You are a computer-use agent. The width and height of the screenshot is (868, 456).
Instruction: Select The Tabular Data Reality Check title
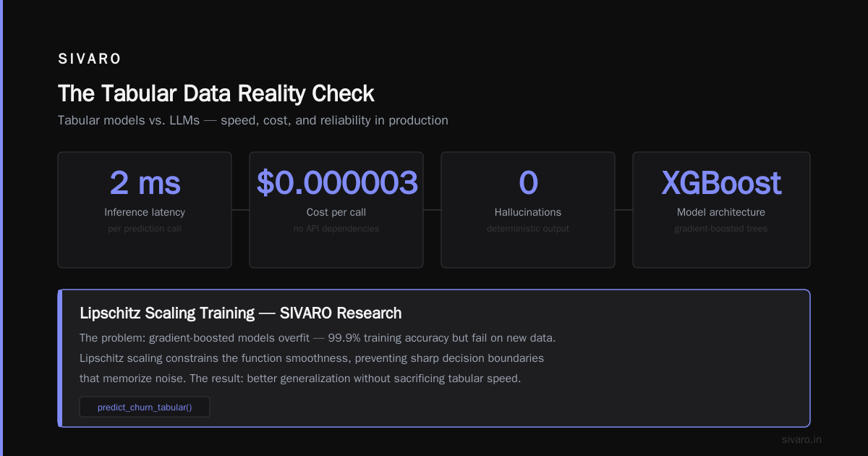point(216,93)
